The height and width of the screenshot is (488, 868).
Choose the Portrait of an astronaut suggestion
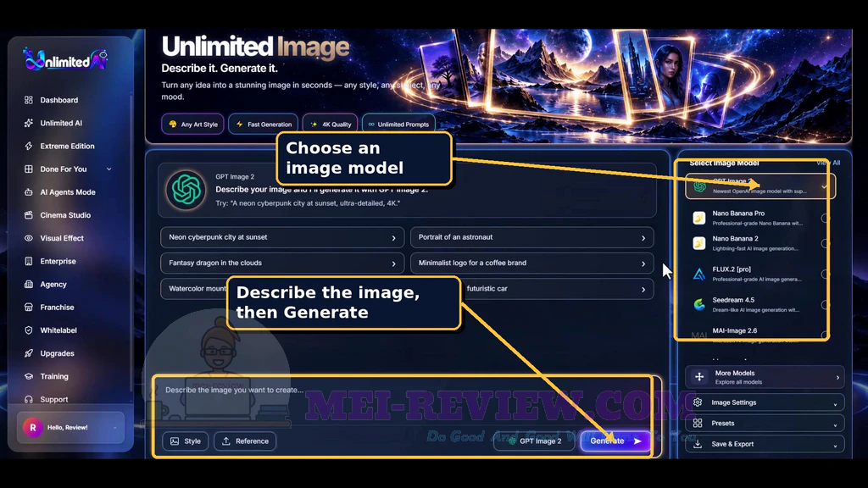532,237
